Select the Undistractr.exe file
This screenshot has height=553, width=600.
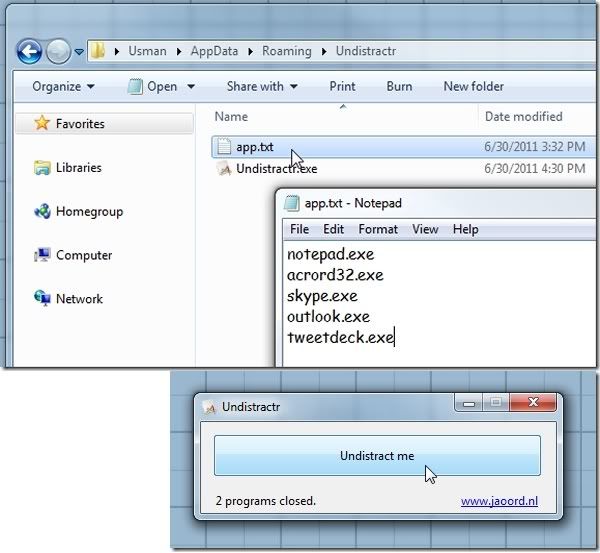(x=277, y=169)
